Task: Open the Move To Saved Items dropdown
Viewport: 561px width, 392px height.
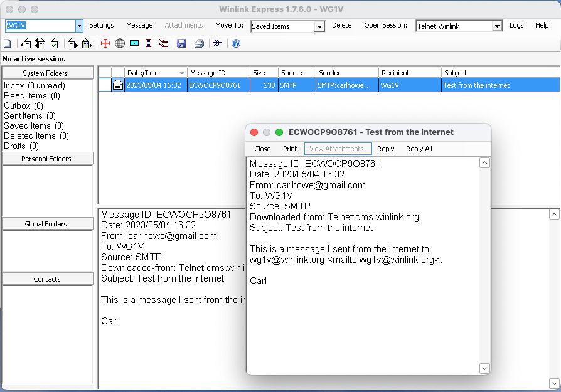Action: [319, 26]
